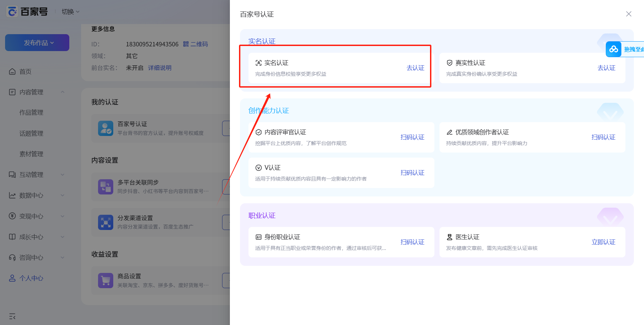Click 扫码认证 for V认证
Screen dimensions: 644x325
(x=412, y=173)
